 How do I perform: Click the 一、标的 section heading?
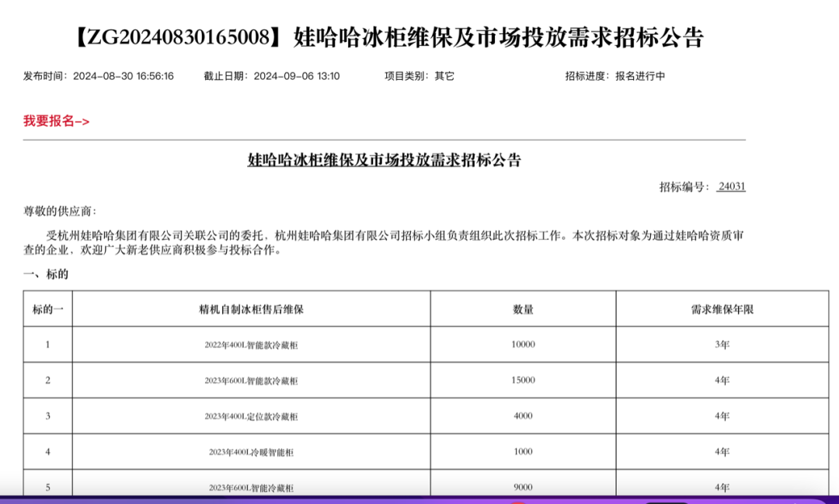[46, 274]
